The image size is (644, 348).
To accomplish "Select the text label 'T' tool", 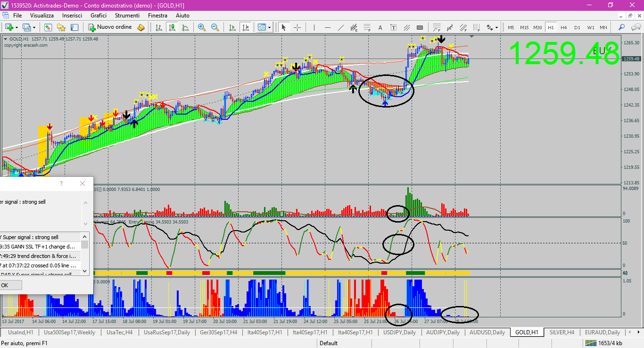I will pyautogui.click(x=394, y=27).
